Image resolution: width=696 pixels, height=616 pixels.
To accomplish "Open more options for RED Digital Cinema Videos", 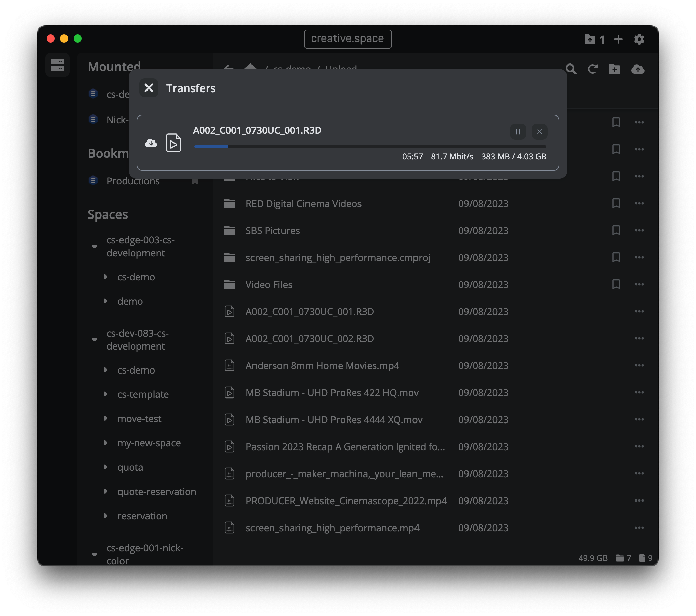I will [x=639, y=203].
